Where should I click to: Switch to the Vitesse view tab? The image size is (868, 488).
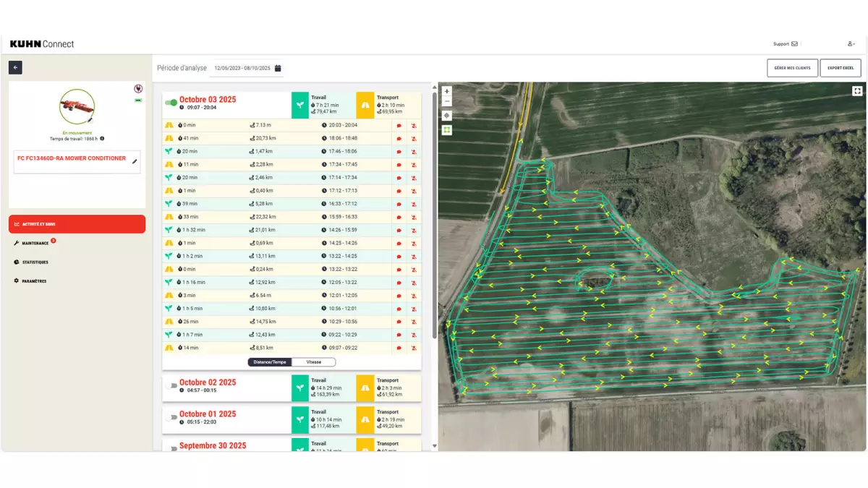[313, 362]
